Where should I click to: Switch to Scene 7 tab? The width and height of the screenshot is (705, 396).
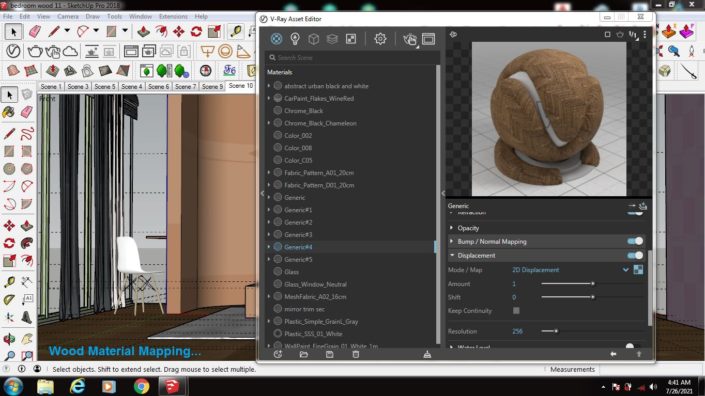click(x=185, y=86)
